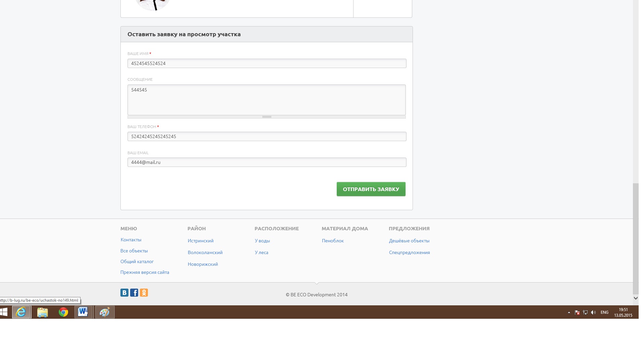
Task: Open the Контакты footer link
Action: (131, 240)
